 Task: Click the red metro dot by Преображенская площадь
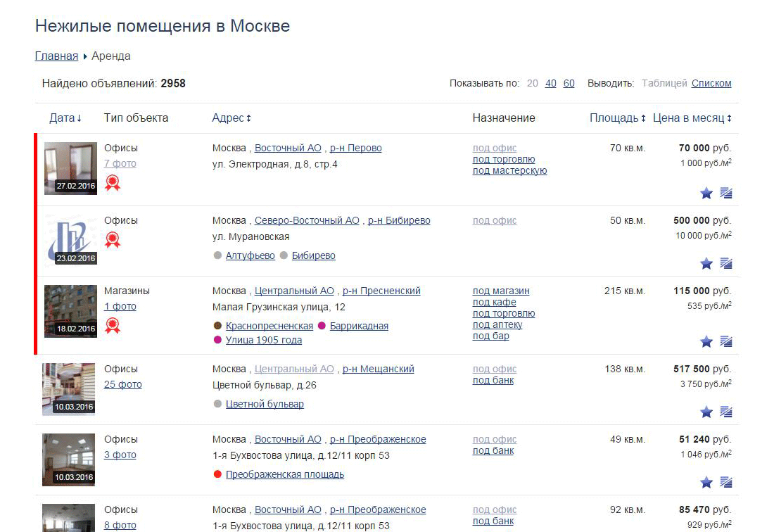coord(217,475)
